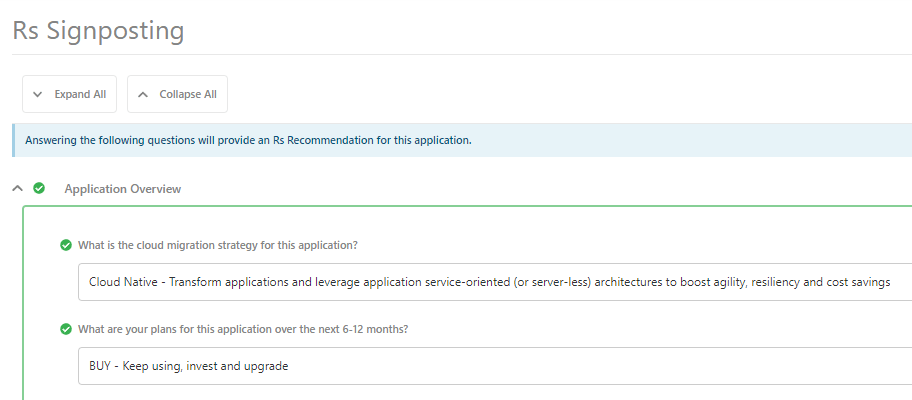
Task: Click the cloud migration strategy question label
Action: [218, 245]
